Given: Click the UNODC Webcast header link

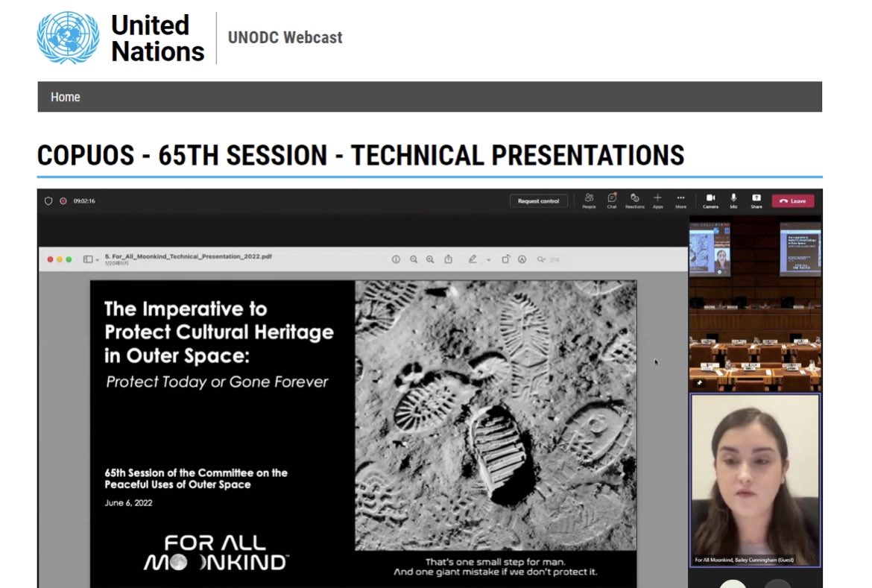Looking at the screenshot, I should click(285, 37).
